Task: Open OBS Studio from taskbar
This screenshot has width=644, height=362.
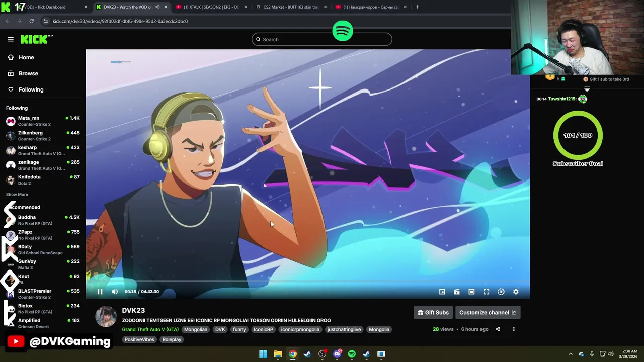Action: 322,354
